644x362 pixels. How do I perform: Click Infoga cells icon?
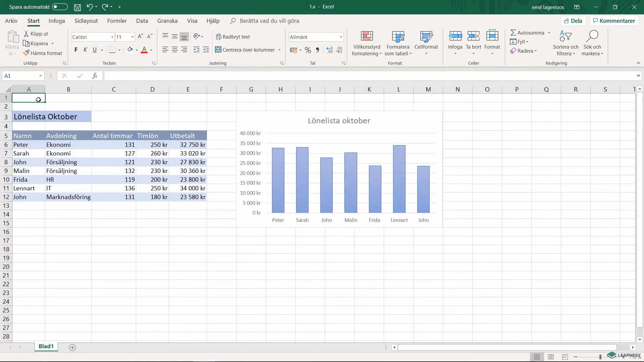pyautogui.click(x=455, y=36)
